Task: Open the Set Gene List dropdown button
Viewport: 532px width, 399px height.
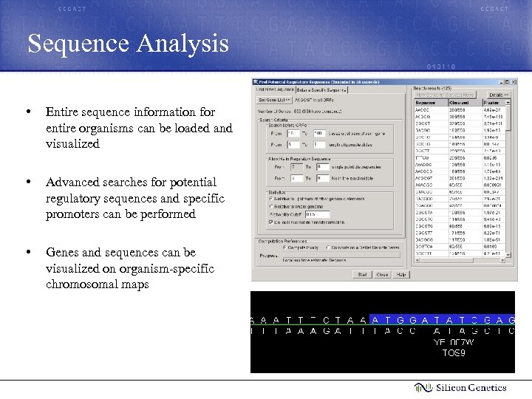Action: 273,100
